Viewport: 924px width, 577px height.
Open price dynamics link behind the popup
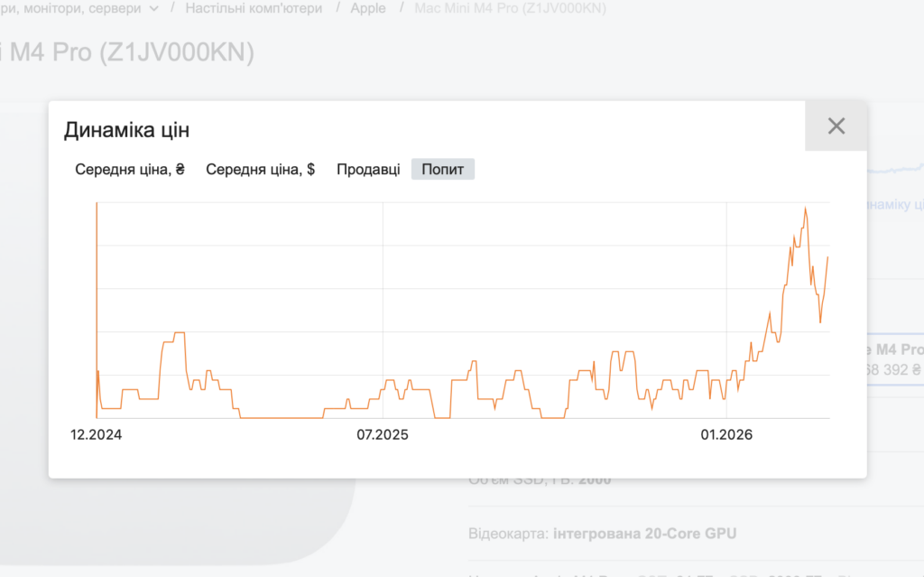tap(893, 206)
